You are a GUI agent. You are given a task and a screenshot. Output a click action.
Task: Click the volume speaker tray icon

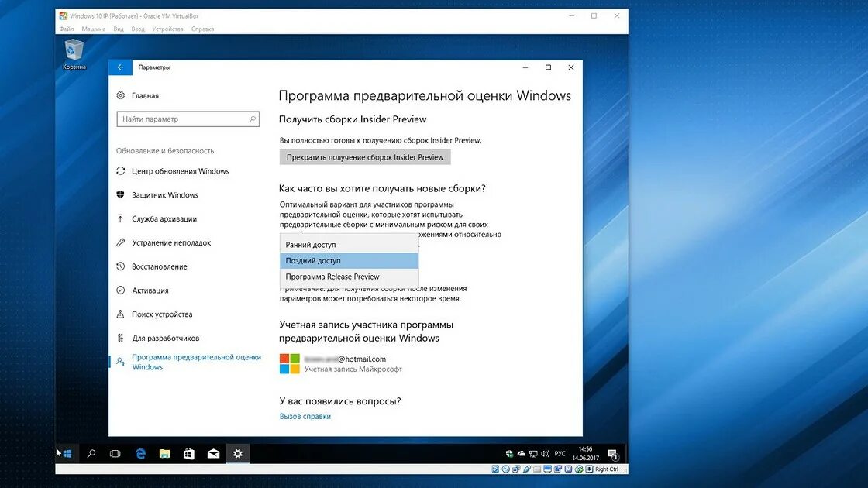pyautogui.click(x=546, y=454)
